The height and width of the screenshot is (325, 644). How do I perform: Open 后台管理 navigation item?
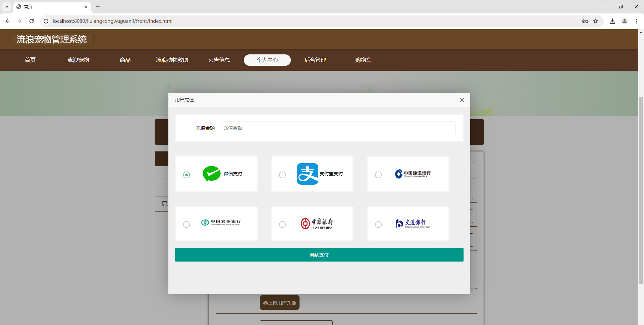click(315, 60)
